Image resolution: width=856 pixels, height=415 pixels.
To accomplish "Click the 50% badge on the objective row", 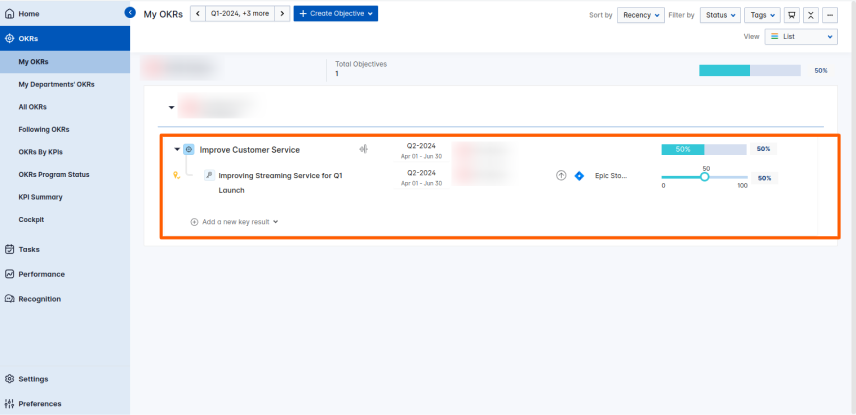I will 763,149.
